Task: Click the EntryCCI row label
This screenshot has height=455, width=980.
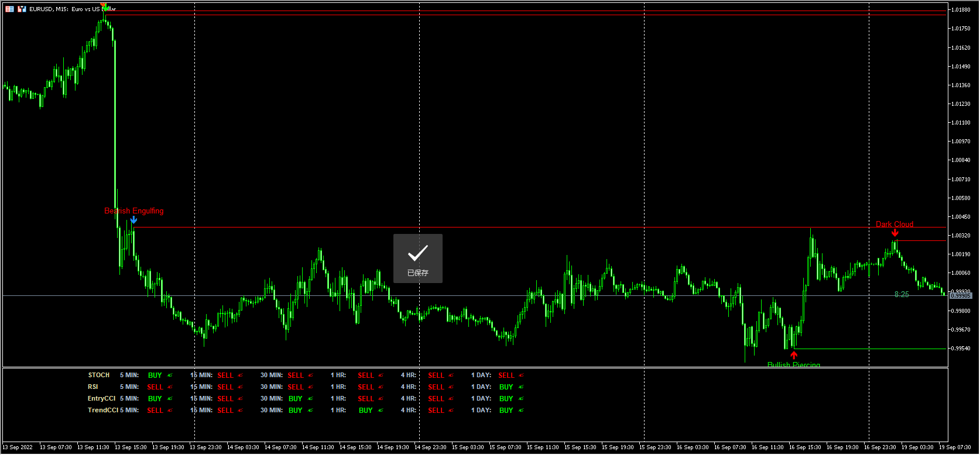Action: coord(102,399)
